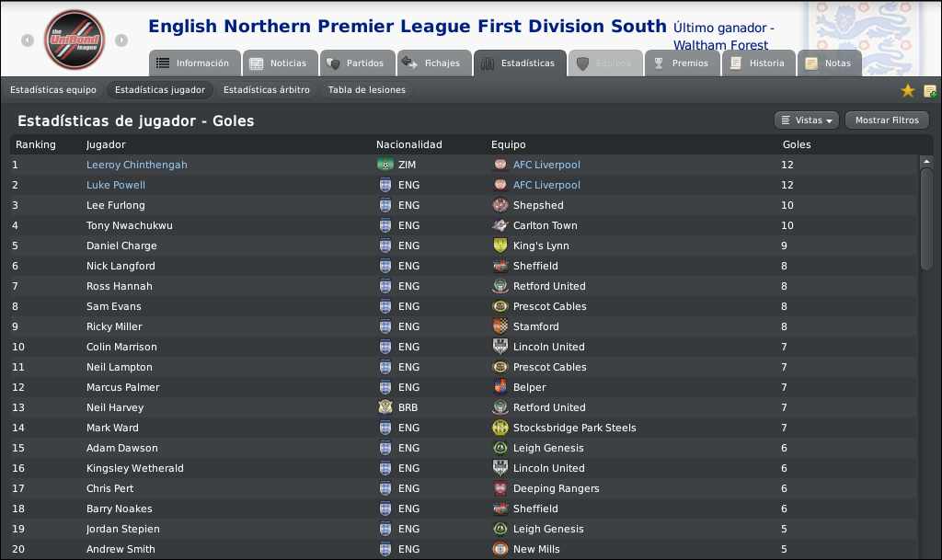Select Tabla de lesiones sub-tab

(366, 90)
